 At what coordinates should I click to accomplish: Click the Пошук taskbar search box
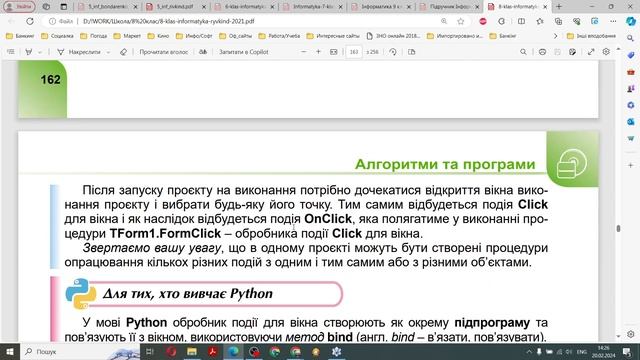click(80, 351)
